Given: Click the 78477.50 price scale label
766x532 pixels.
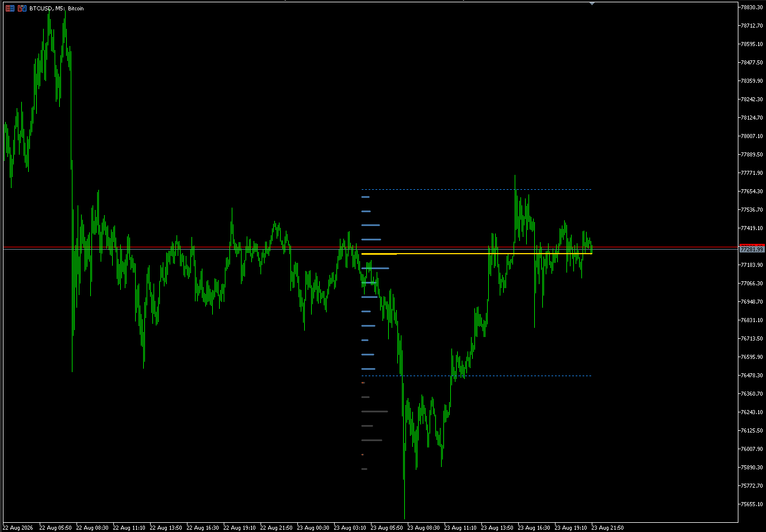Looking at the screenshot, I should [752, 62].
